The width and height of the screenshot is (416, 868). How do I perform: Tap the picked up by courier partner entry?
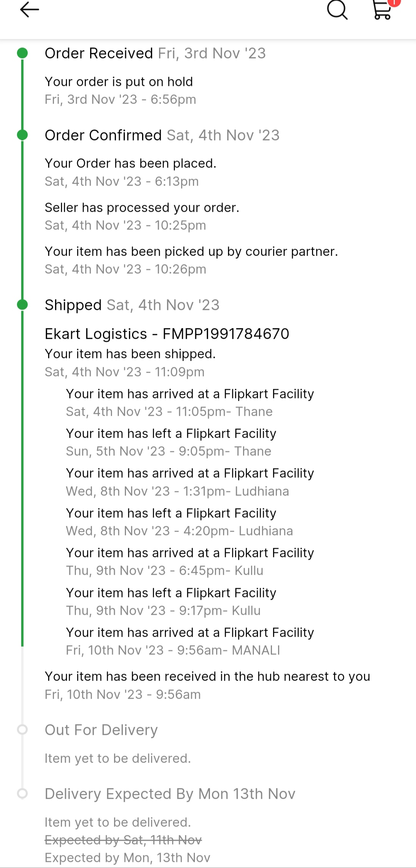[191, 251]
